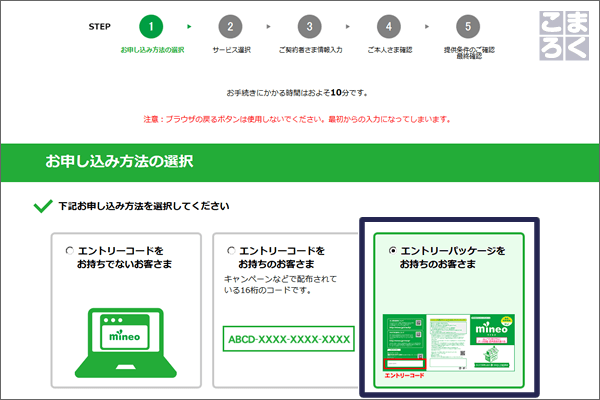The image size is (600, 400).
Task: Click the entry package brochure image
Action: [448, 343]
